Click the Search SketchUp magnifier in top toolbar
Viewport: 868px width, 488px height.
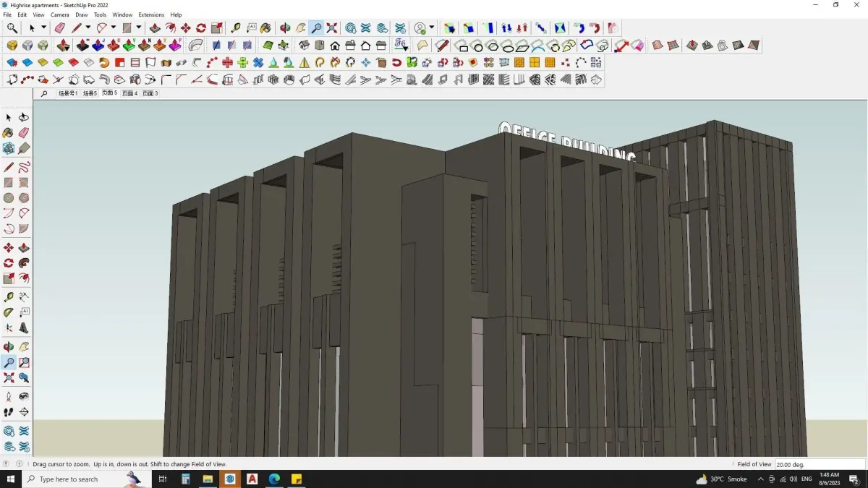click(x=12, y=28)
